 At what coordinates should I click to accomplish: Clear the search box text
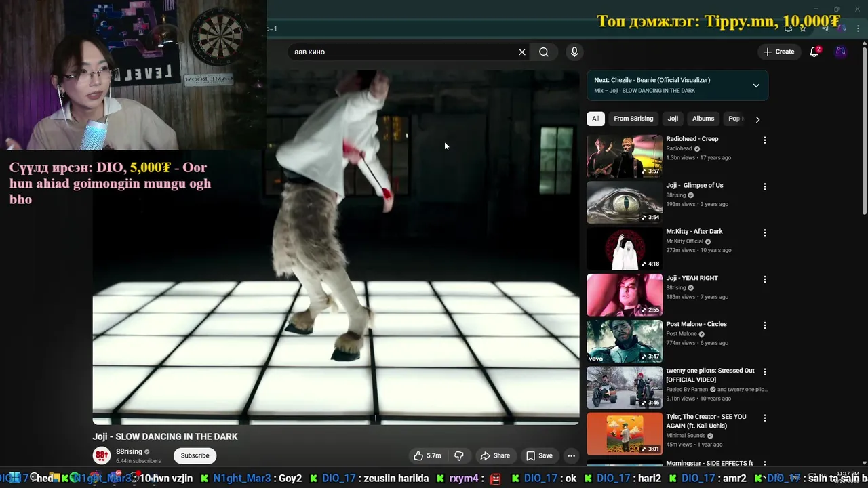pos(522,52)
